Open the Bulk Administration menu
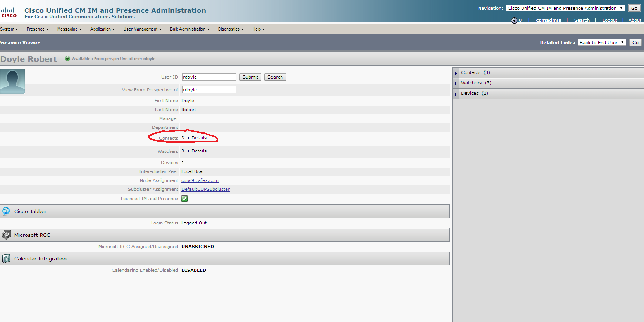644x322 pixels. click(x=190, y=29)
